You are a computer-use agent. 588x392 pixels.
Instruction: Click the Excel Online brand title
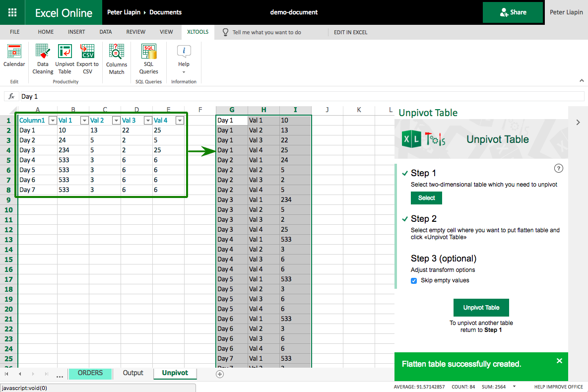pyautogui.click(x=64, y=13)
